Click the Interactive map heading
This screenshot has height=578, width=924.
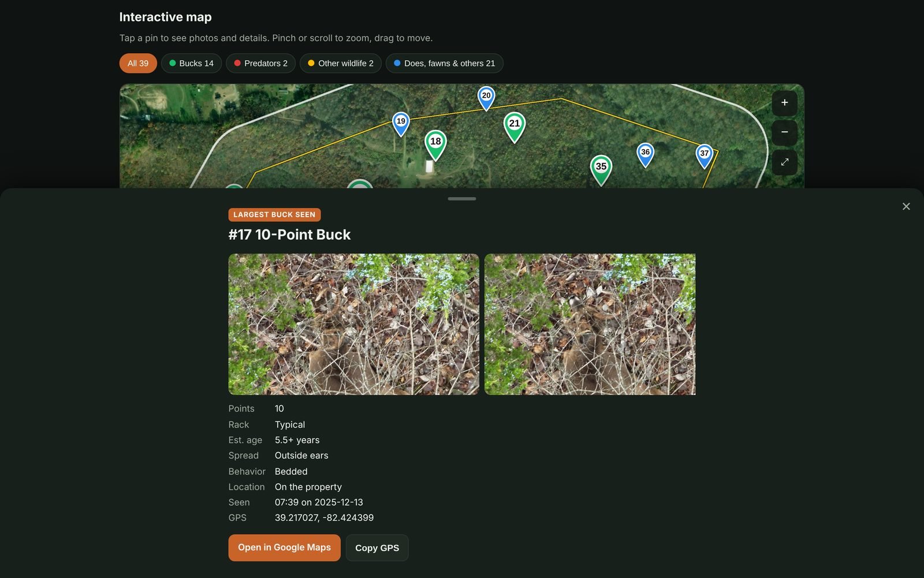pyautogui.click(x=165, y=17)
